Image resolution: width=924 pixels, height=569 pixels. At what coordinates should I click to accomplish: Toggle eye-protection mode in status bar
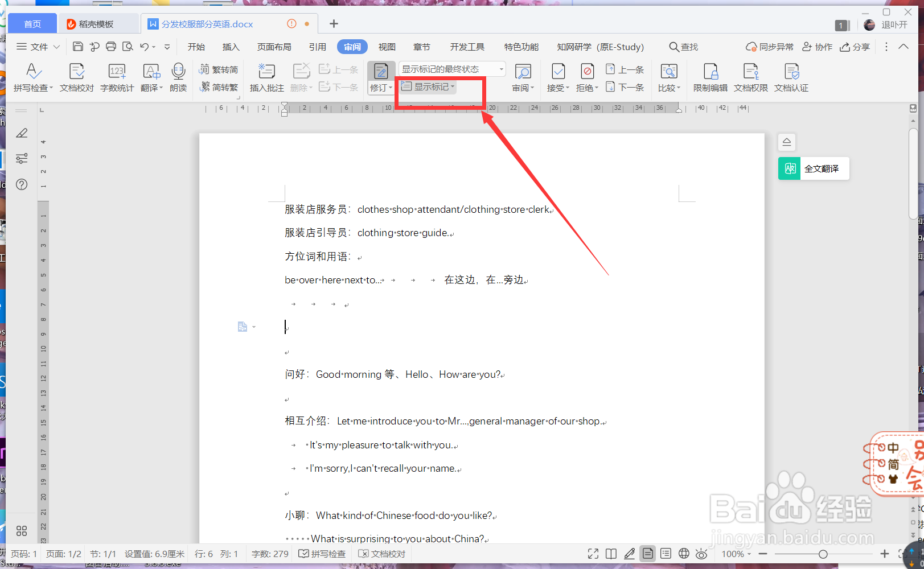click(x=701, y=553)
